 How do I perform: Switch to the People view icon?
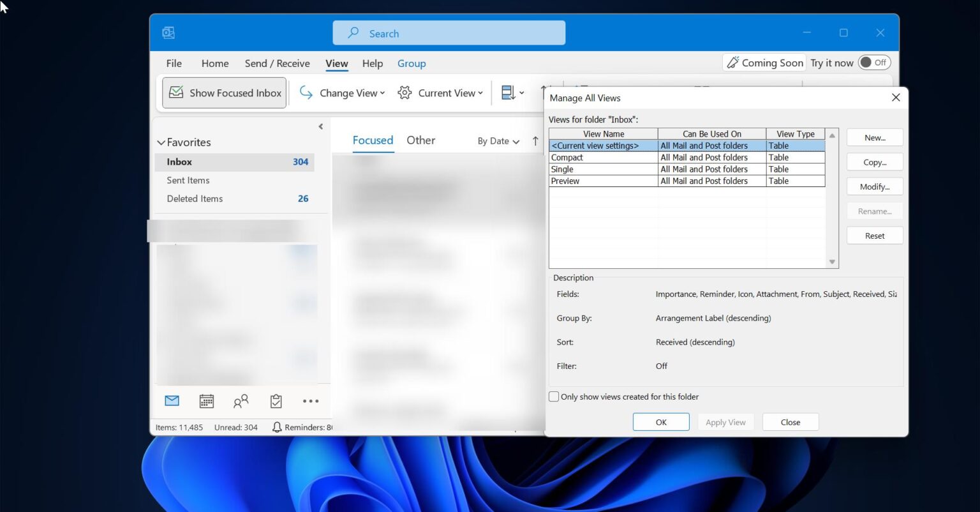tap(241, 401)
